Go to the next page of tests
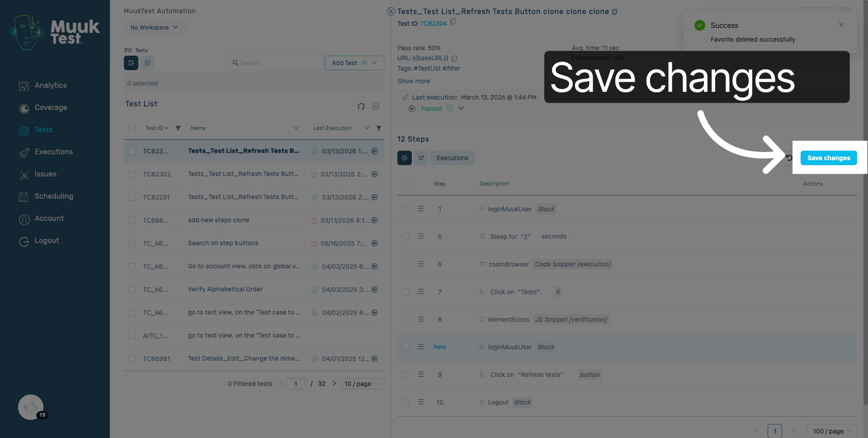This screenshot has width=868, height=438. click(x=335, y=383)
